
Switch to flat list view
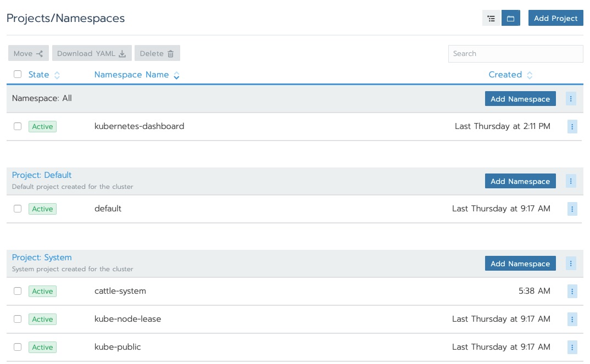(x=491, y=18)
